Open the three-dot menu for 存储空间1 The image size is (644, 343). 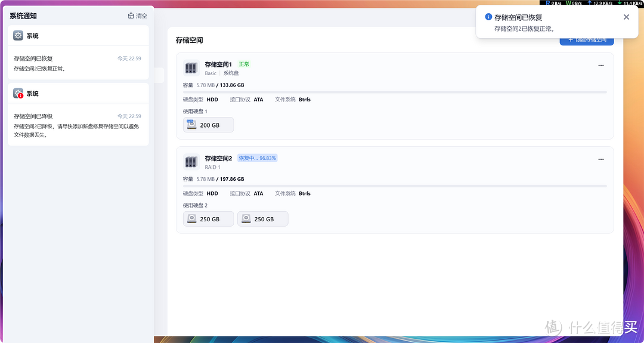click(x=600, y=66)
